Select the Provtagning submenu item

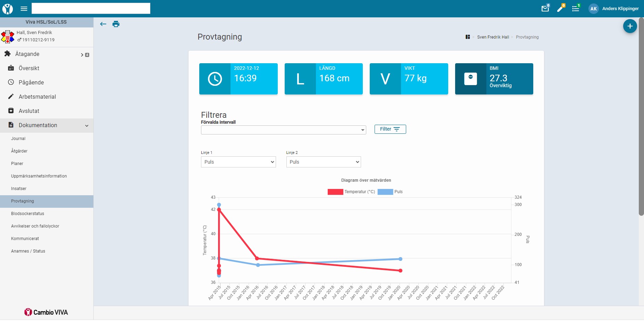click(47, 201)
